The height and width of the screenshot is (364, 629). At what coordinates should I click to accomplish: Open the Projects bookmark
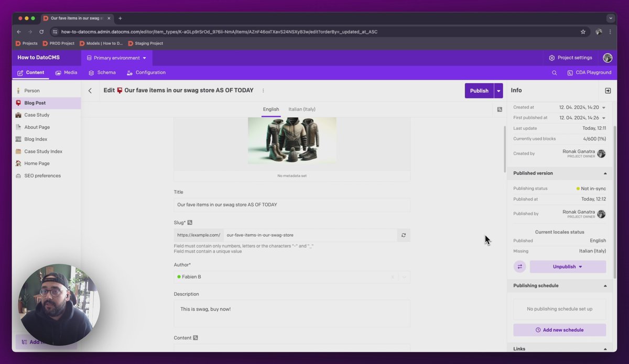click(26, 43)
